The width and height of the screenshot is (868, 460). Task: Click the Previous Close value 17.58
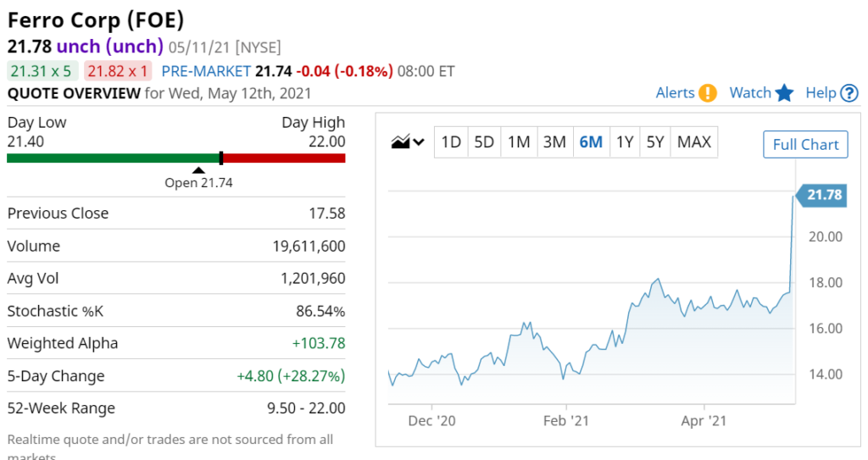(x=326, y=213)
